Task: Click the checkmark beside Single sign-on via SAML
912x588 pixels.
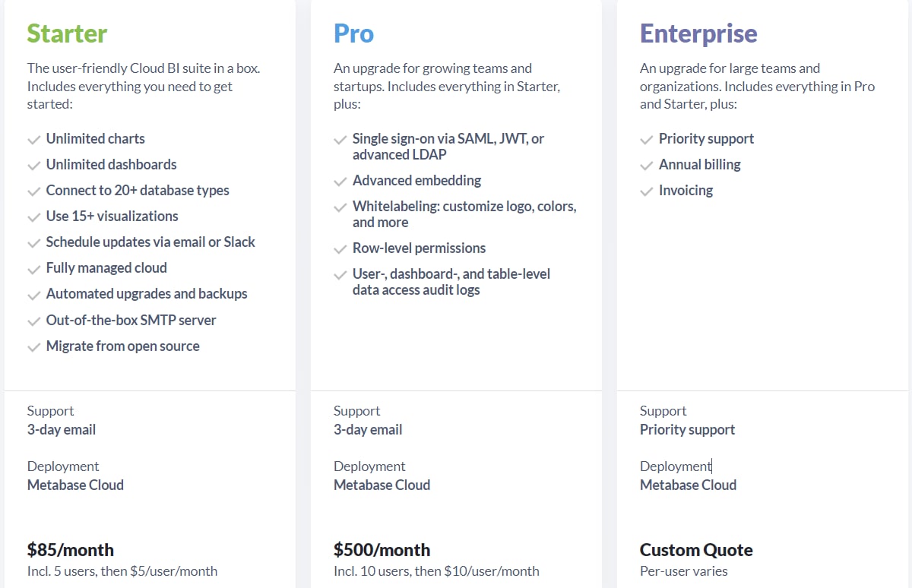Action: pyautogui.click(x=340, y=140)
